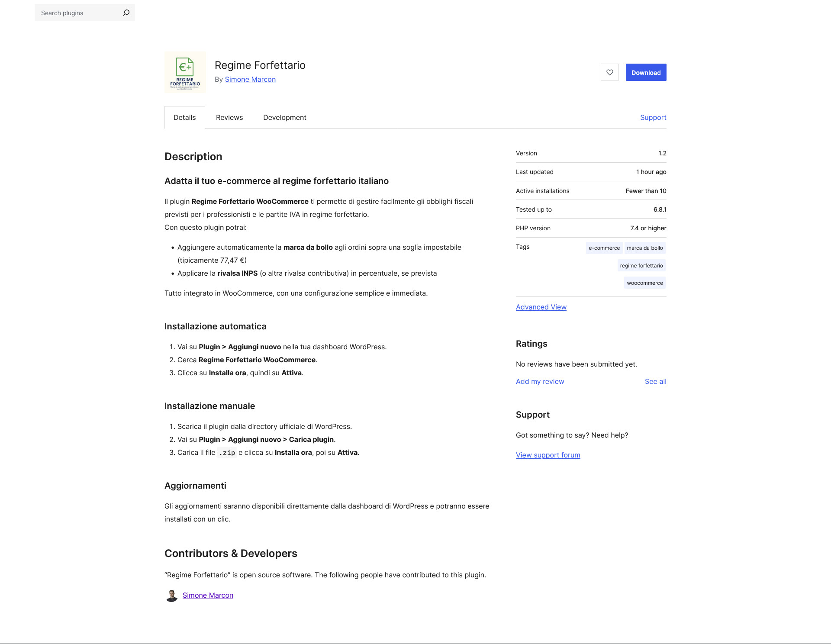The image size is (831, 644).
Task: Click the Regime Forfettario plugin logo
Action: 185,72
